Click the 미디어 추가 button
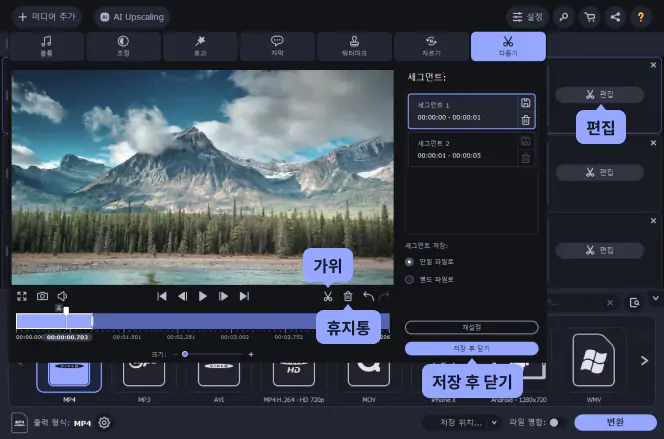664x439 pixels. (47, 17)
